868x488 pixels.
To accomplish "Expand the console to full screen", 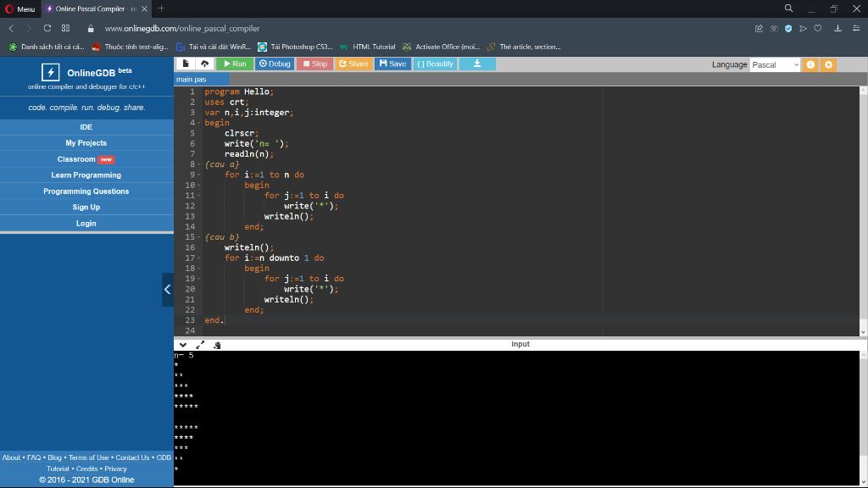I will coord(200,345).
